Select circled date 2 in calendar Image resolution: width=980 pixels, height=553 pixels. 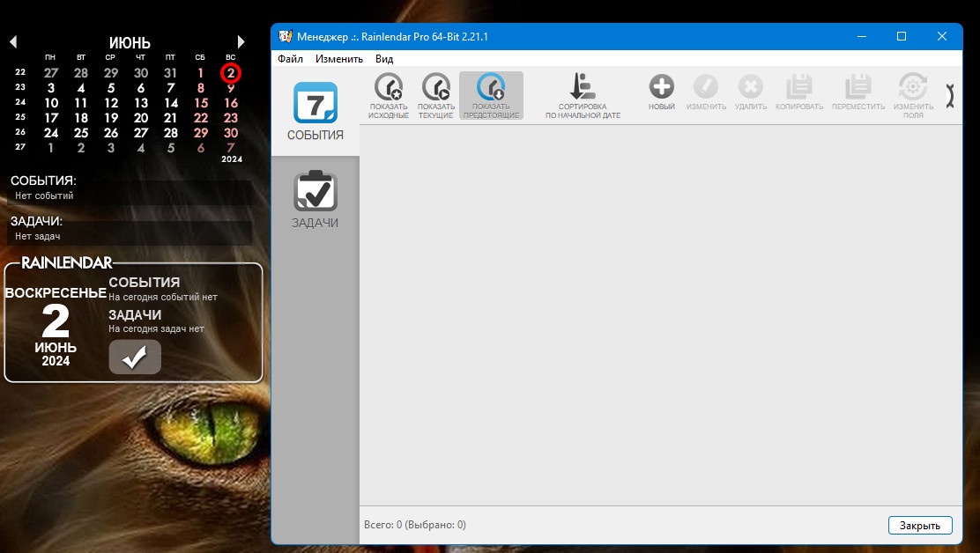tap(231, 73)
